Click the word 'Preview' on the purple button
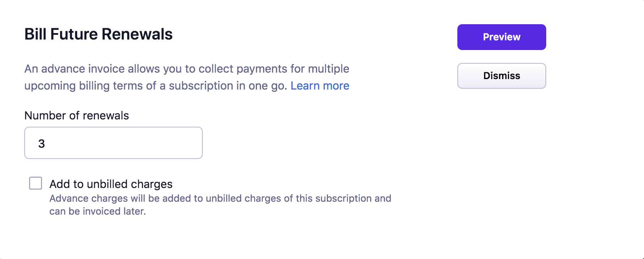 coord(501,37)
